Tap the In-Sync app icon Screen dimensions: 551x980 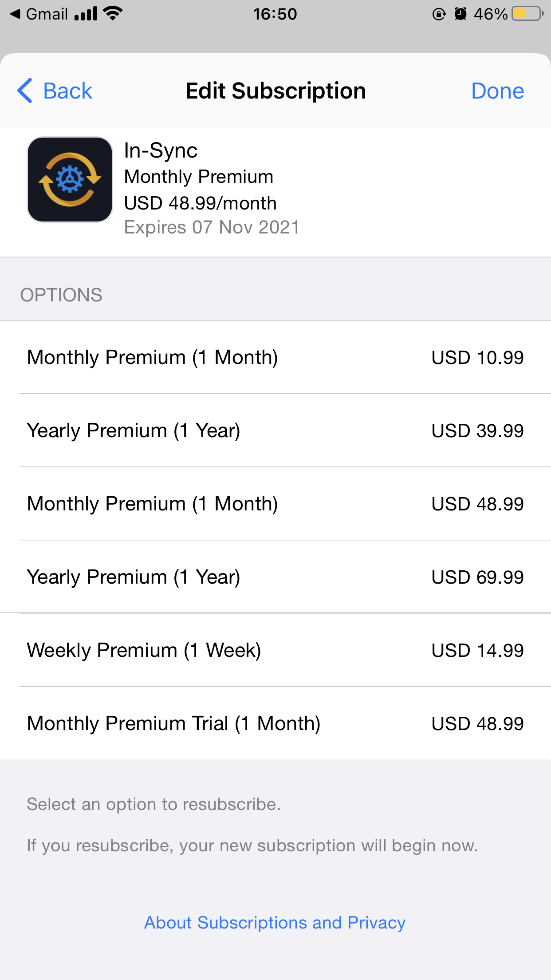pos(70,179)
